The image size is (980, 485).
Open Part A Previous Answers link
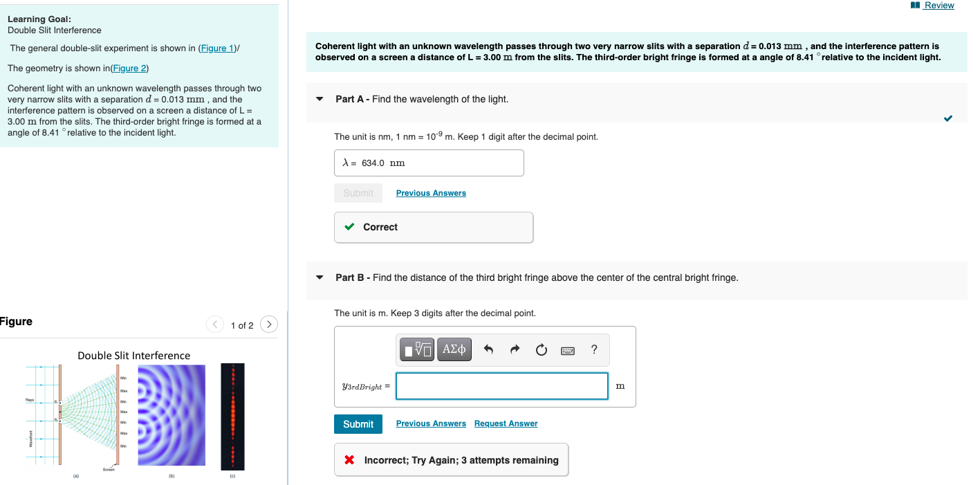[431, 193]
